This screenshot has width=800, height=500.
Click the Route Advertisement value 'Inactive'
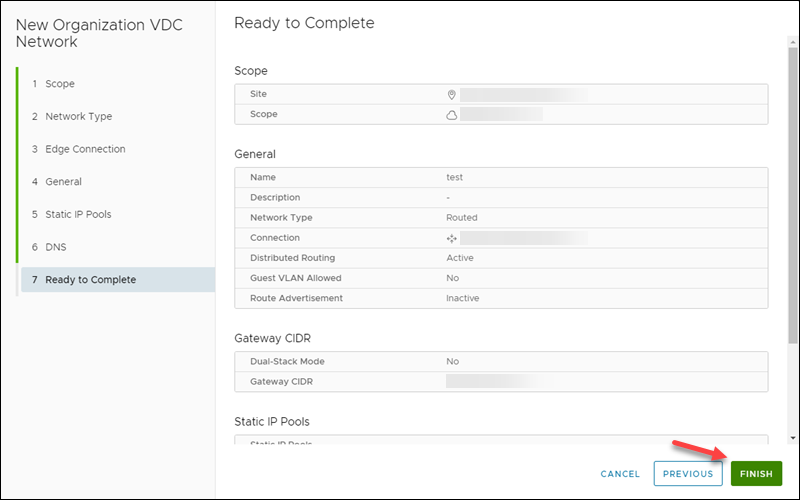[x=463, y=298]
